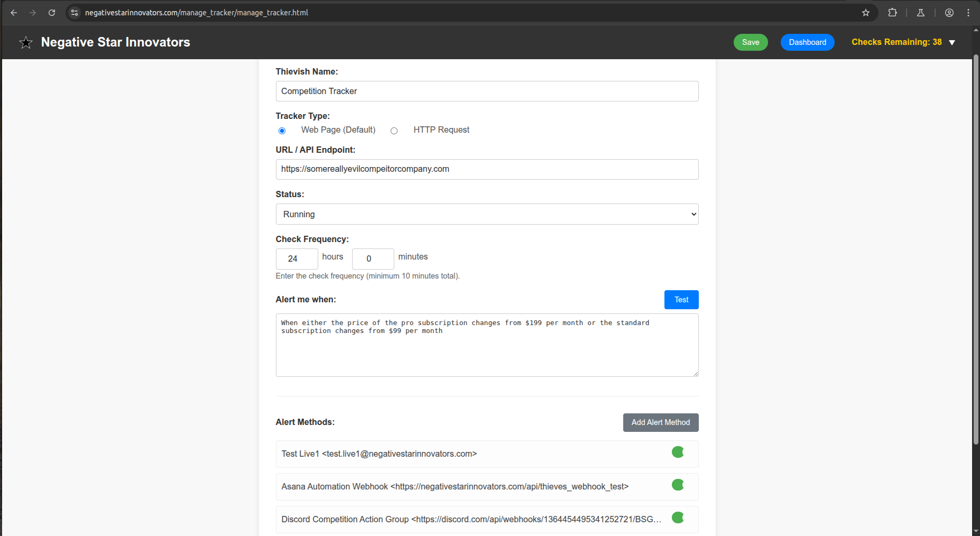Screen dimensions: 980x536
Task: Open browser profile icon
Action: (x=949, y=13)
